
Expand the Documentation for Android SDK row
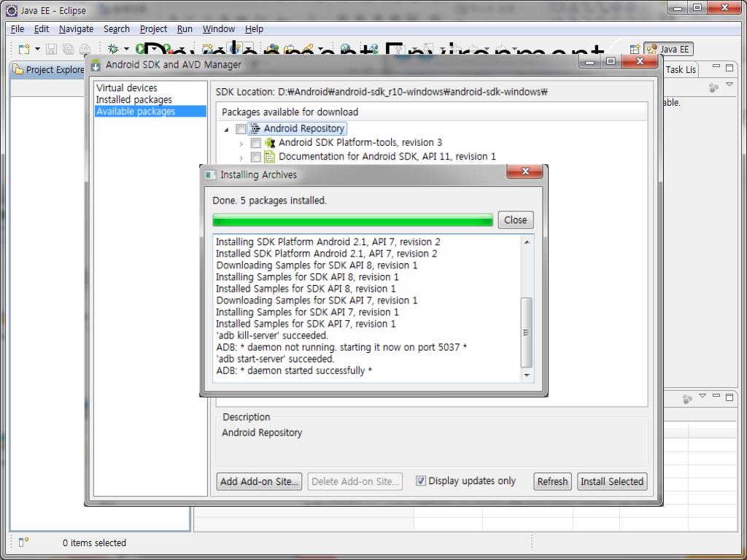tap(241, 157)
